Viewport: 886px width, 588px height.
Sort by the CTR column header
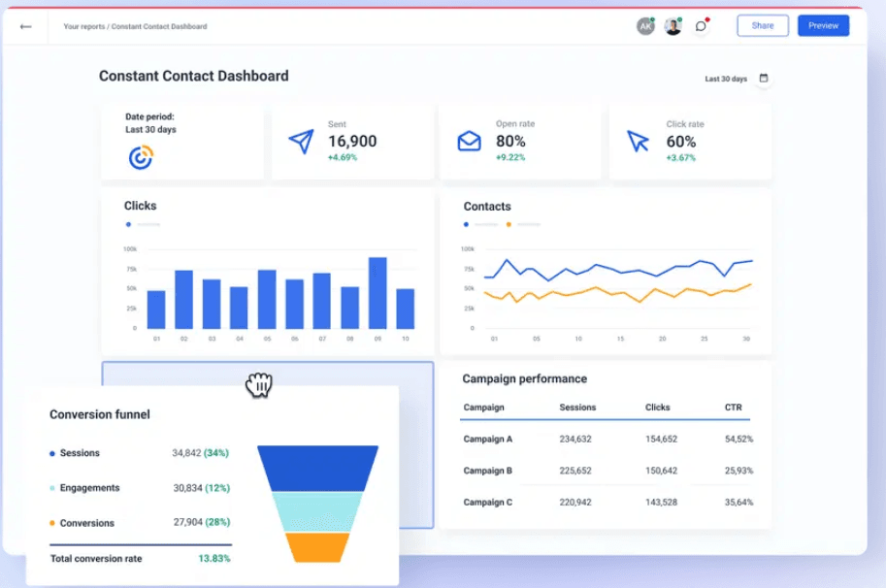coord(733,408)
